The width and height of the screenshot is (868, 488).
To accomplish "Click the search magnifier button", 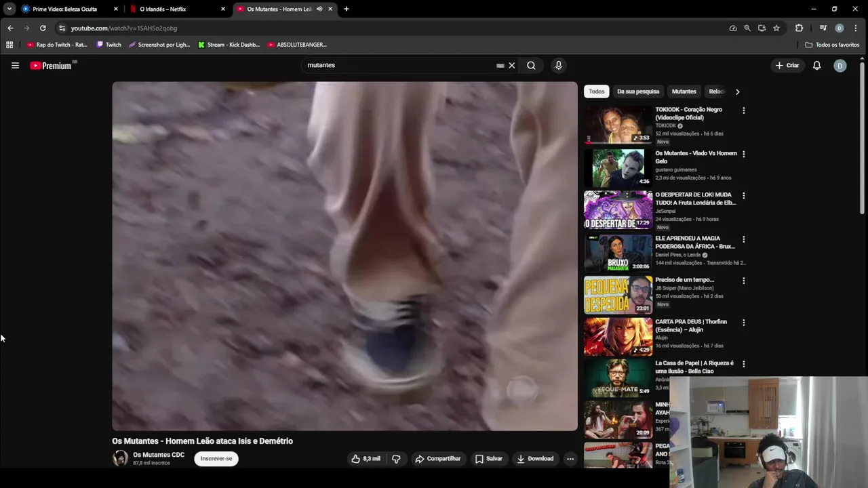I will tap(531, 66).
